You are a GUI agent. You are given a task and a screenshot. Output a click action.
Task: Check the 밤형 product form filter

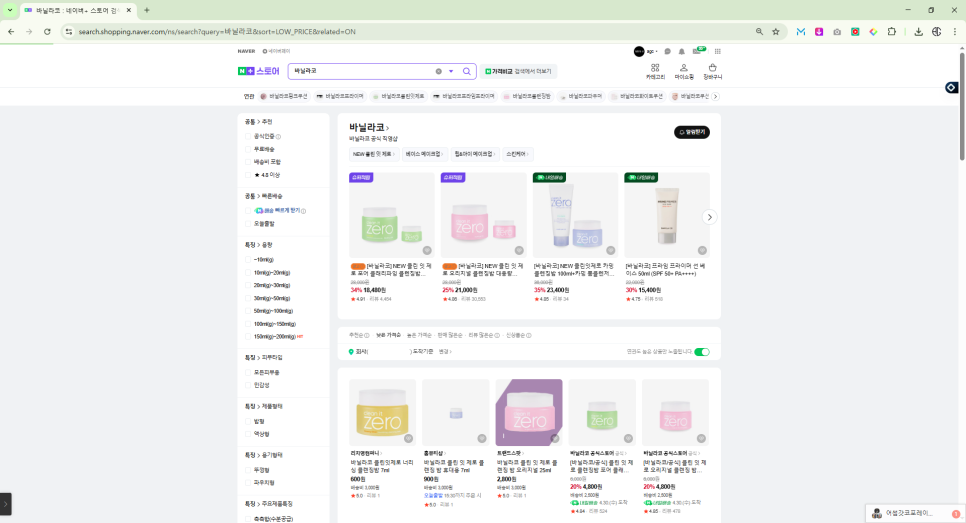tap(248, 421)
